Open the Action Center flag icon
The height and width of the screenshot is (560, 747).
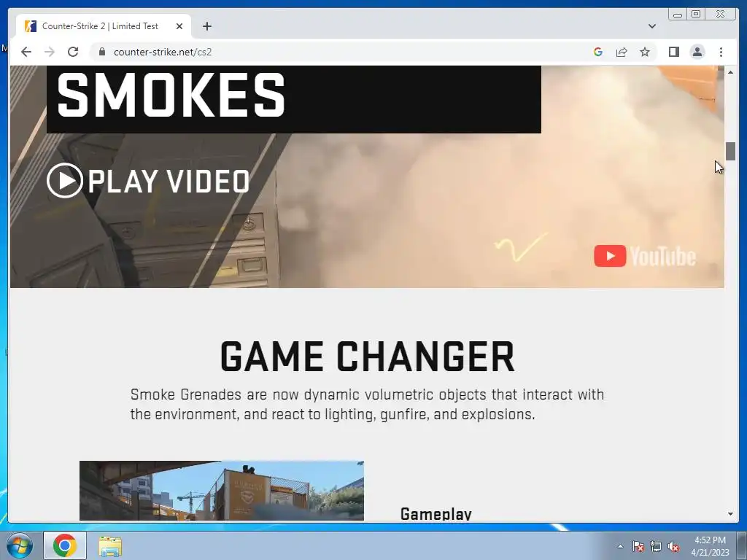click(638, 546)
